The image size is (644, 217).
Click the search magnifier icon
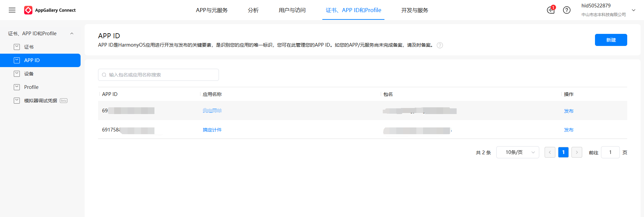(104, 75)
